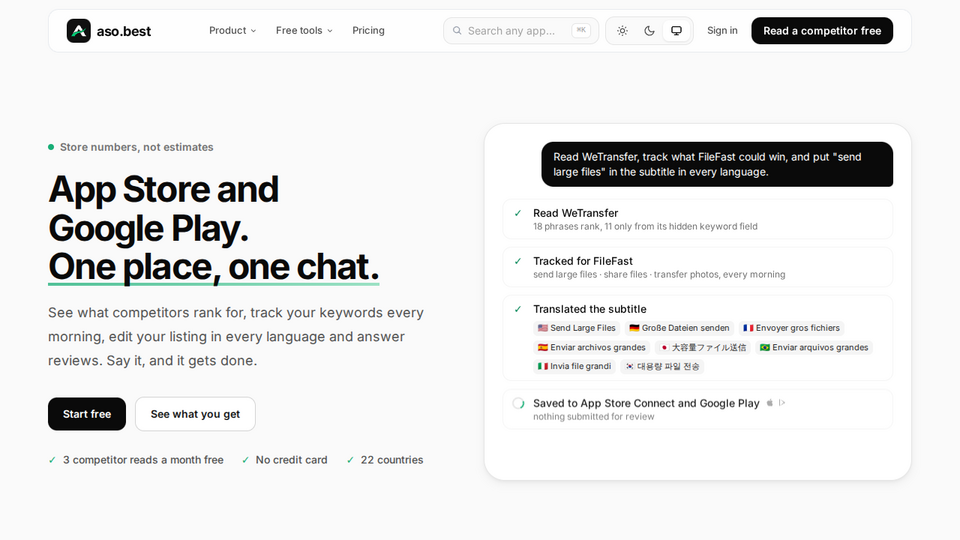This screenshot has width=960, height=540.
Task: Open the Product menu
Action: click(x=233, y=31)
